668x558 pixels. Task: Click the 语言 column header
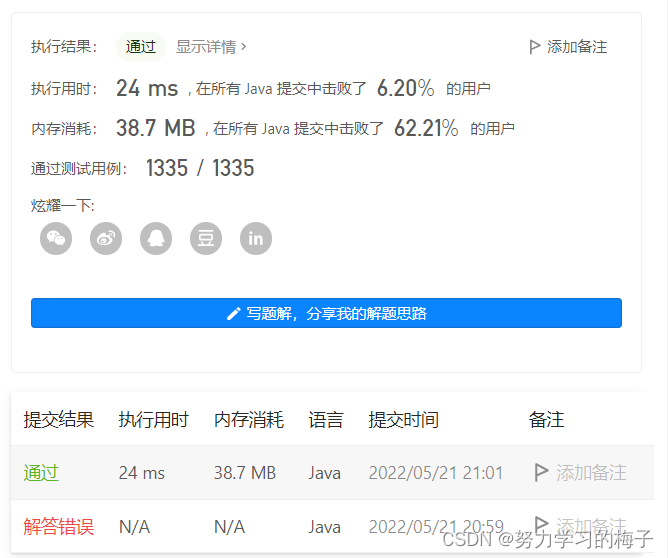[x=326, y=420]
